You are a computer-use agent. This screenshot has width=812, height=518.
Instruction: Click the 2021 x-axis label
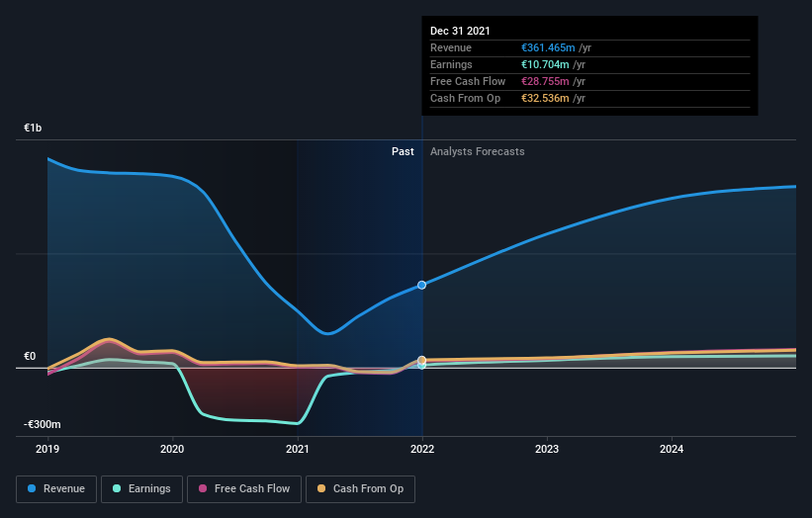[298, 449]
